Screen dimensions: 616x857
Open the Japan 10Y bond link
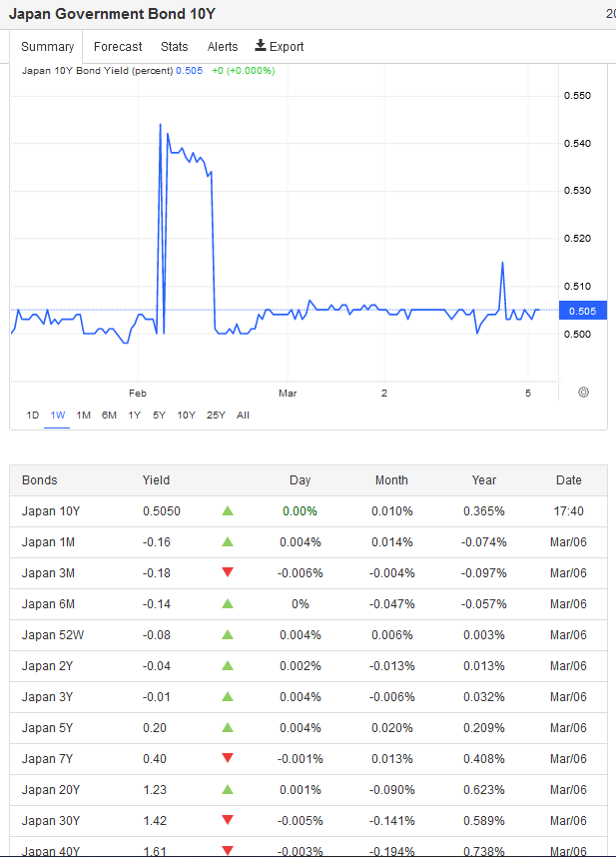(x=51, y=511)
